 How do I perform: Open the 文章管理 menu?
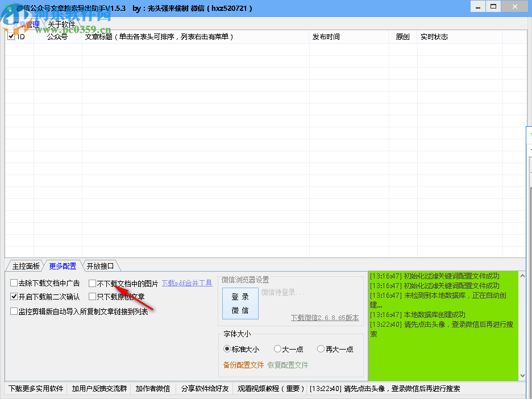pos(25,24)
